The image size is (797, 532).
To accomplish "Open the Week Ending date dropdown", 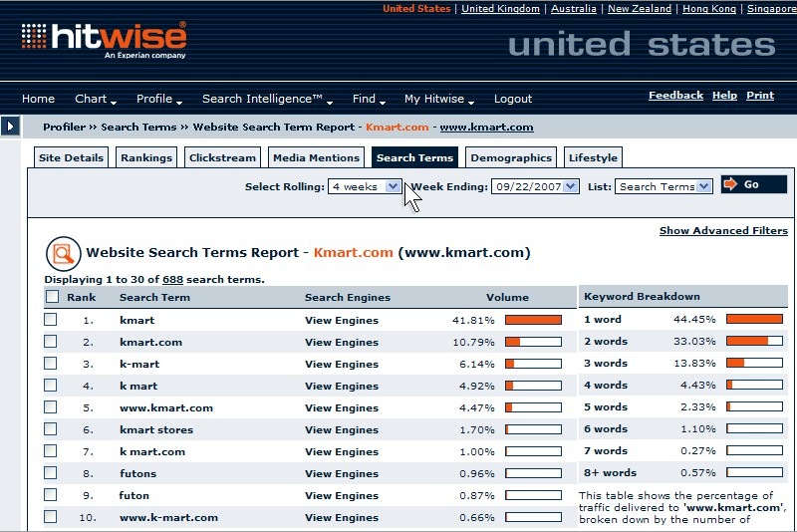I will tap(535, 186).
